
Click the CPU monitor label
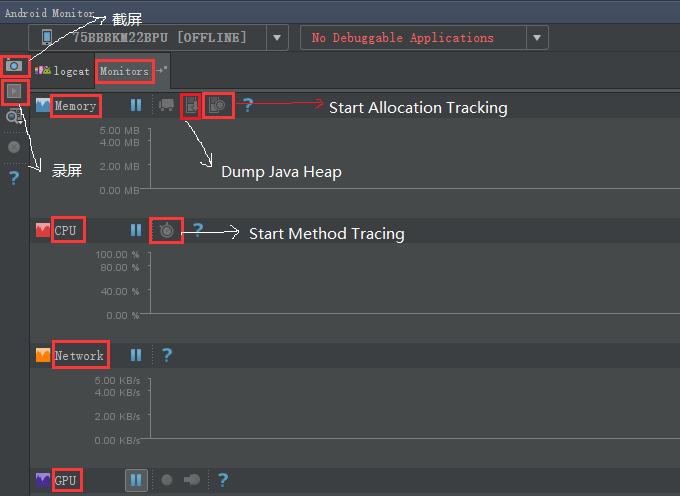[x=65, y=230]
